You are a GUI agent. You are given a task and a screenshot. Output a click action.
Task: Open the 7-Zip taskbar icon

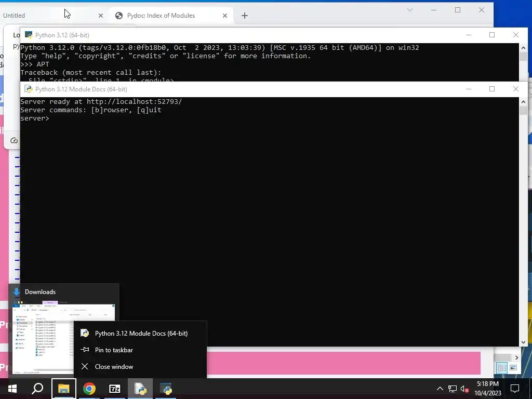pos(115,389)
